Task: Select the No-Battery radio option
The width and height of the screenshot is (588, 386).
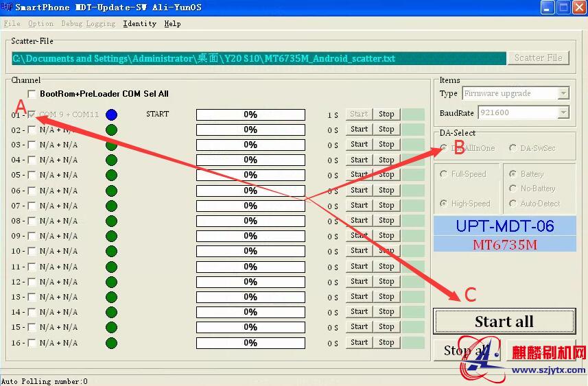Action: 513,189
